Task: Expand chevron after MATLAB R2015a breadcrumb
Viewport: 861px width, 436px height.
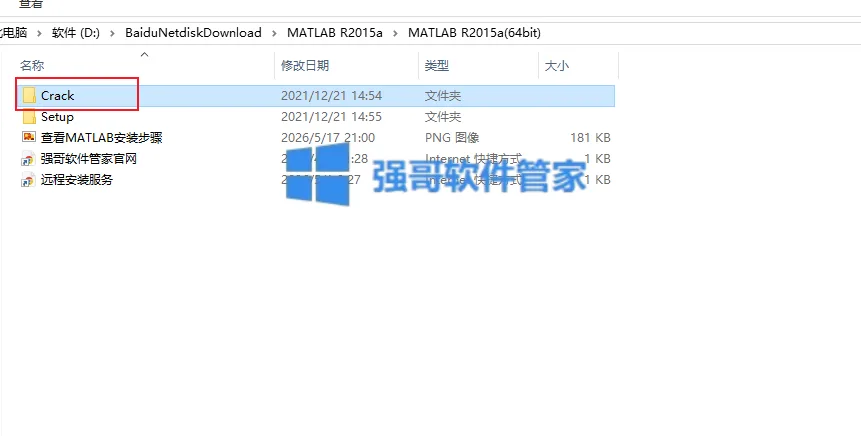Action: [395, 33]
